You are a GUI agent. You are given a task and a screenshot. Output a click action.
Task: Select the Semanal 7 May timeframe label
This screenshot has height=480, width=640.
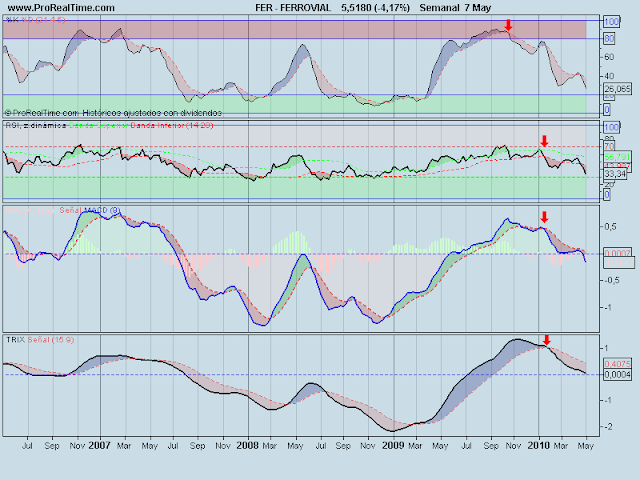[x=455, y=8]
